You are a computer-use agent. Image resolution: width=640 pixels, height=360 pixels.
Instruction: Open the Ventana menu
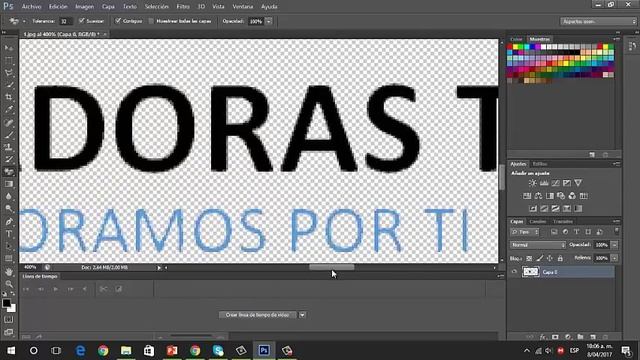242,7
